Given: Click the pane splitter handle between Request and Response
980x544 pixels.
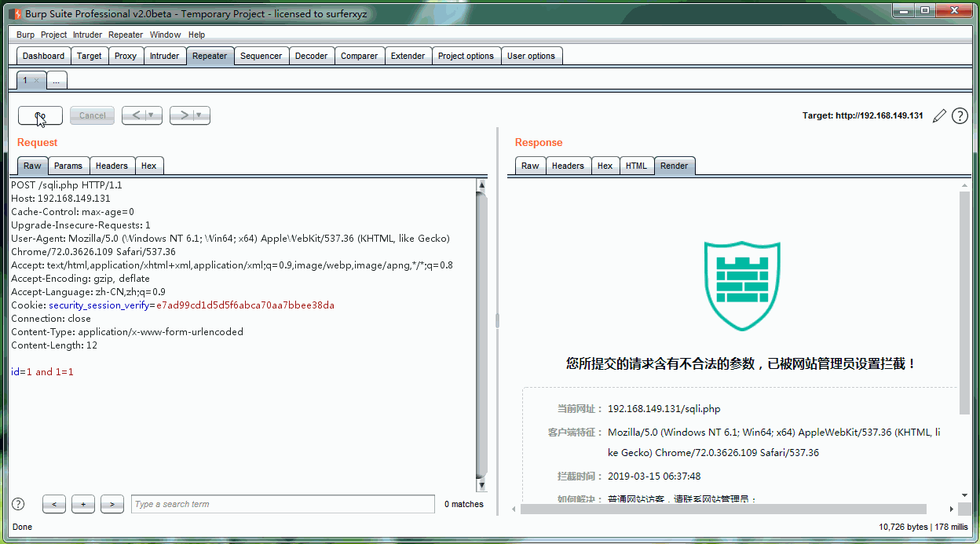Looking at the screenshot, I should (498, 320).
